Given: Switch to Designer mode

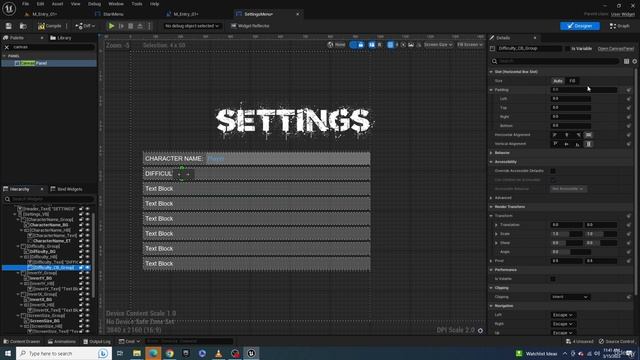Looking at the screenshot, I should point(580,26).
